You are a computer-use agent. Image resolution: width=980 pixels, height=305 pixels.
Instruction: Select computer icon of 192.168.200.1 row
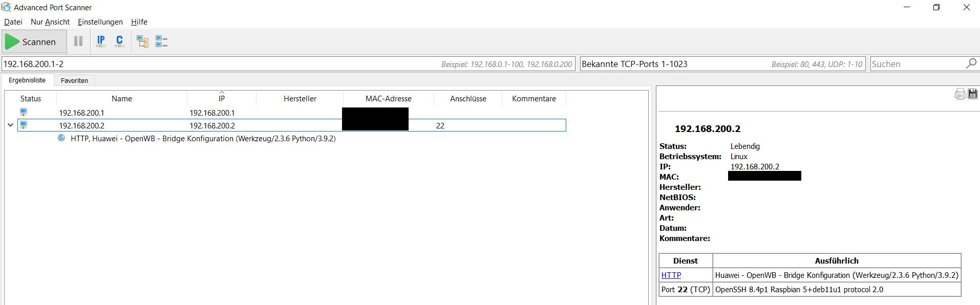coord(24,112)
